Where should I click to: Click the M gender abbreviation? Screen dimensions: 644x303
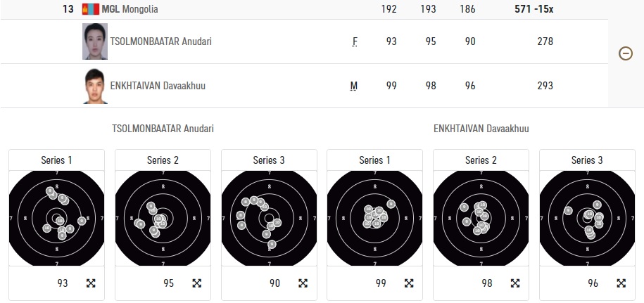(354, 86)
